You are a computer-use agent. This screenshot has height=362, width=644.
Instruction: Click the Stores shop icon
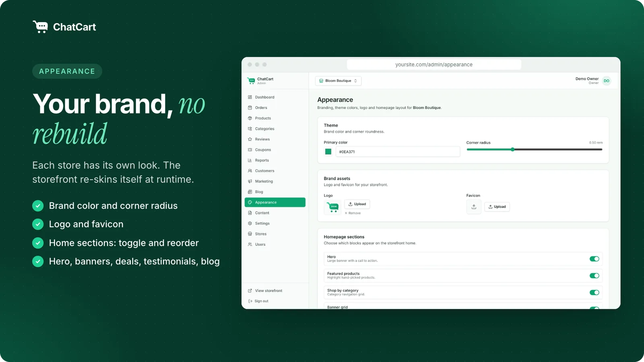(x=250, y=234)
